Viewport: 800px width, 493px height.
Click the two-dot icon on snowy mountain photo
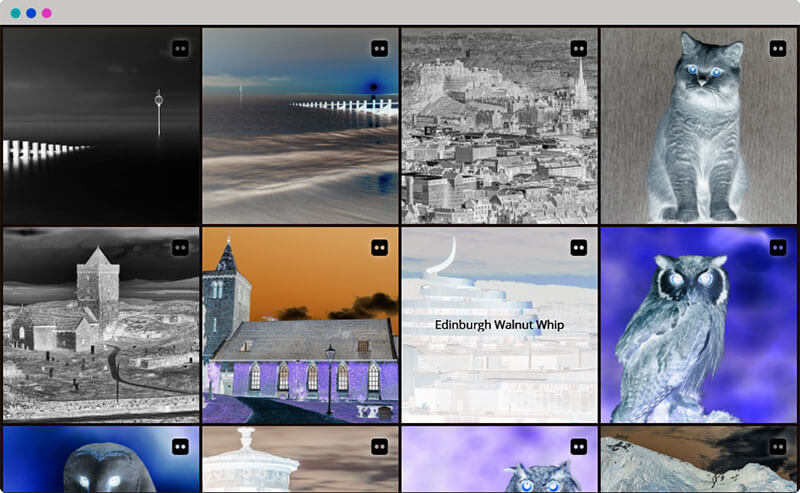click(x=778, y=447)
